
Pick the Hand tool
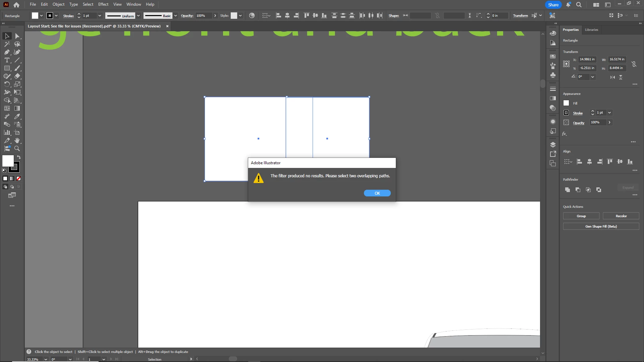click(17, 140)
